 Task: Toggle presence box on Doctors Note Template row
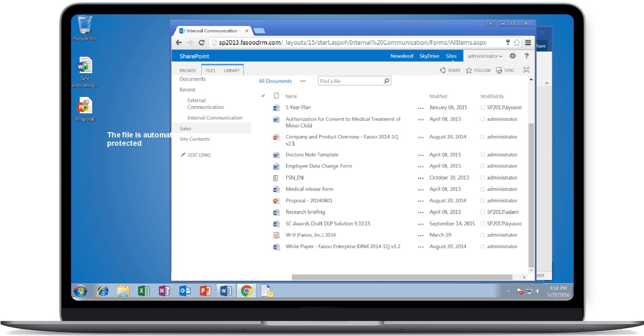pos(483,155)
